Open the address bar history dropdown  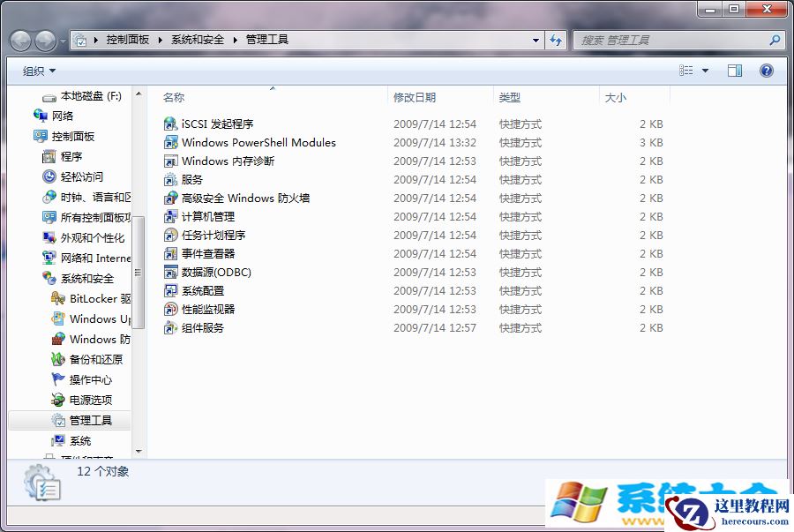point(535,40)
